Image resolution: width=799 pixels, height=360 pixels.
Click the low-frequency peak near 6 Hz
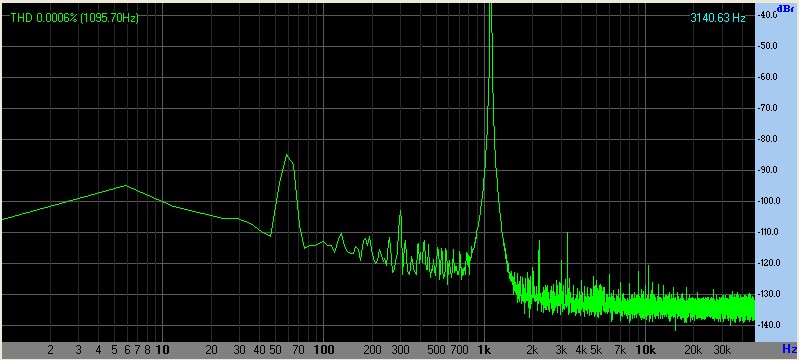tap(125, 186)
